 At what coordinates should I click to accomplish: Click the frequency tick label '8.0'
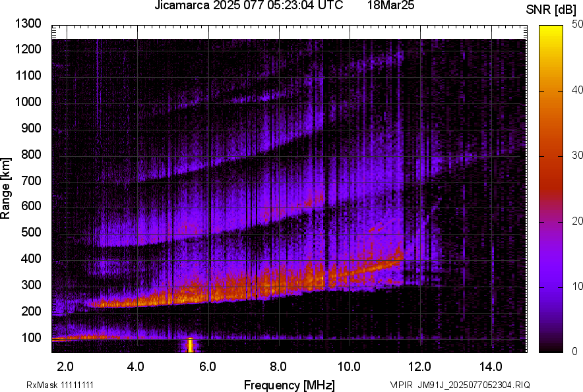(x=278, y=367)
